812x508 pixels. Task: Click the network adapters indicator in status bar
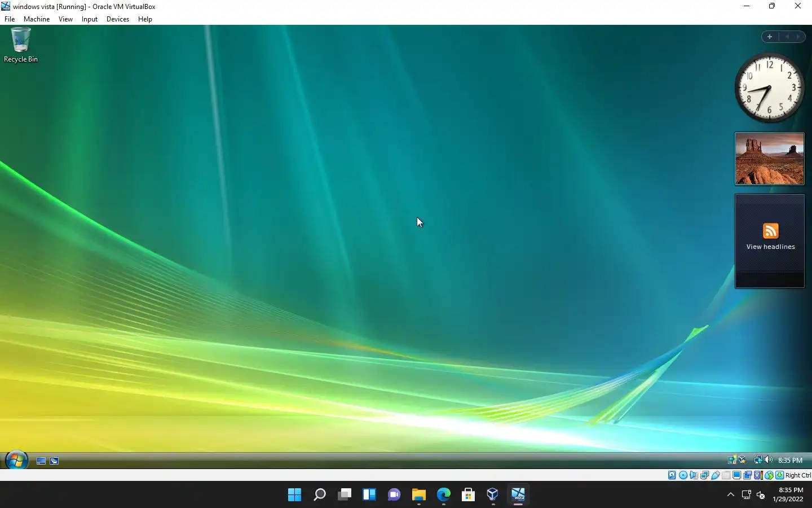click(x=705, y=475)
